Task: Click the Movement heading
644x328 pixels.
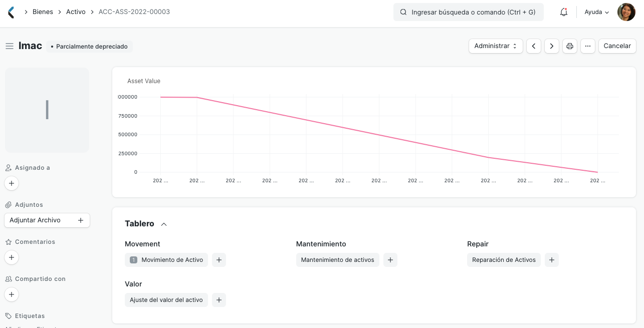Action: [142, 244]
